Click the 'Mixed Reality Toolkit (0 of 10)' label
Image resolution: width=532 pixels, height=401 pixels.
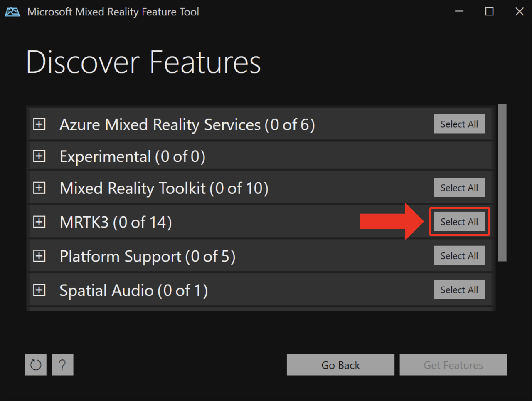tap(164, 188)
